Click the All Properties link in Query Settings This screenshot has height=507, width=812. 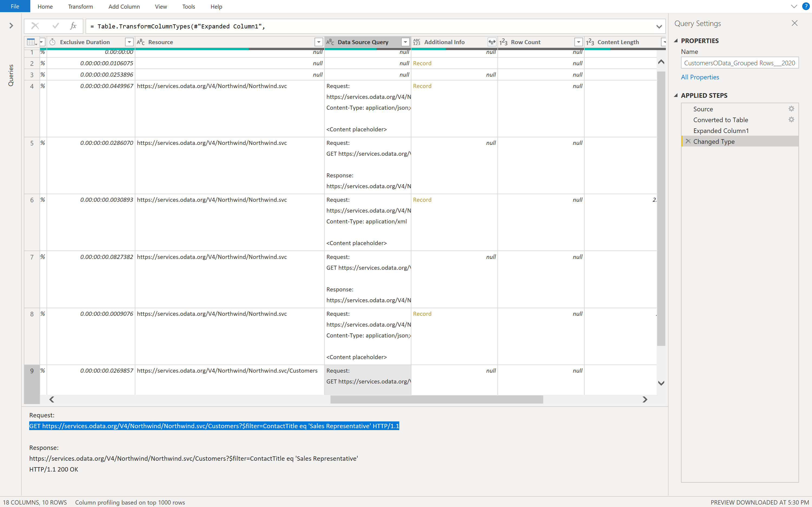tap(700, 77)
